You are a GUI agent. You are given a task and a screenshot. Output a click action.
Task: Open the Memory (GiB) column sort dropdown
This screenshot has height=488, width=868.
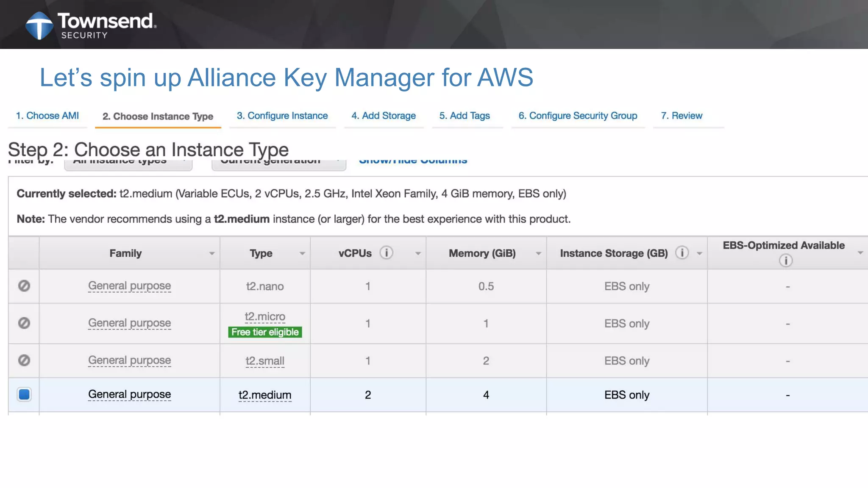coord(538,253)
